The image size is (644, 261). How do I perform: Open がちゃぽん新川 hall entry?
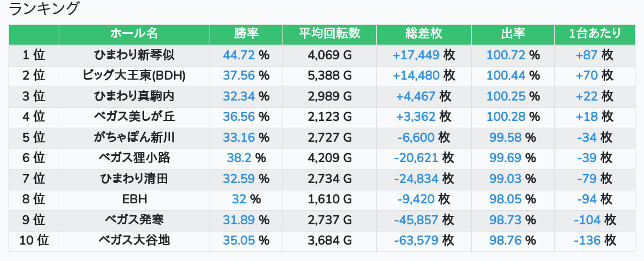coord(134,137)
